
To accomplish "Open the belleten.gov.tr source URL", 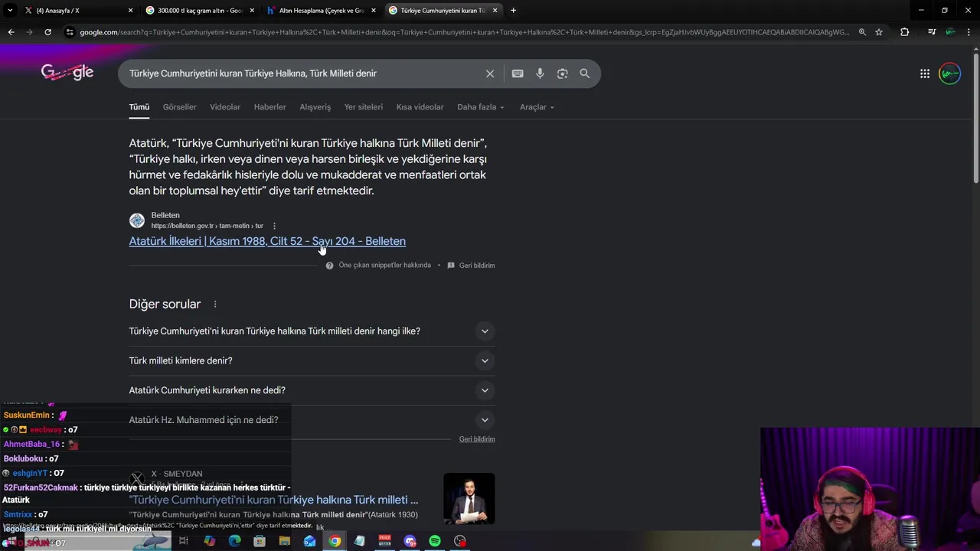I will pos(207,226).
